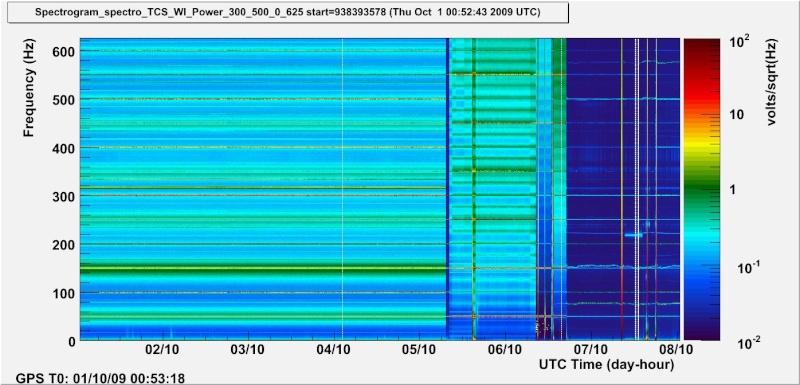Click the UTC Time (day-hour) axis label
Image resolution: width=800 pixels, height=385 pixels.
[x=607, y=365]
